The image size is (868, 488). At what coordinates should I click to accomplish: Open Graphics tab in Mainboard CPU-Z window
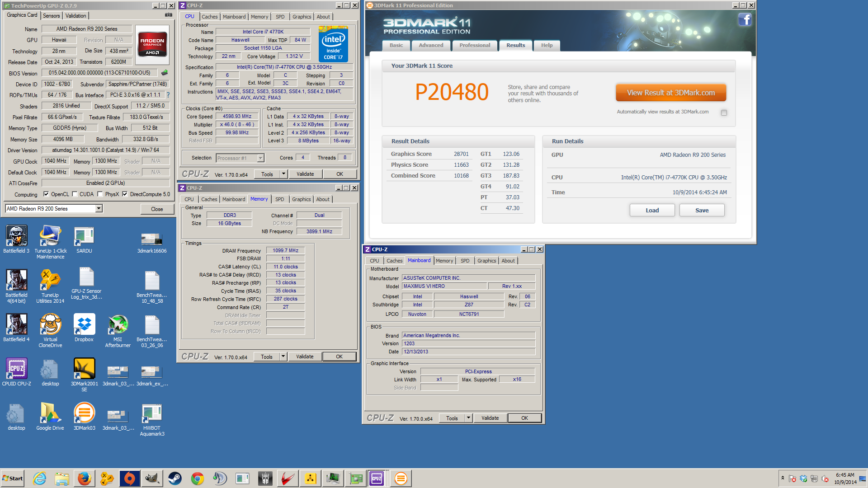tap(486, 261)
